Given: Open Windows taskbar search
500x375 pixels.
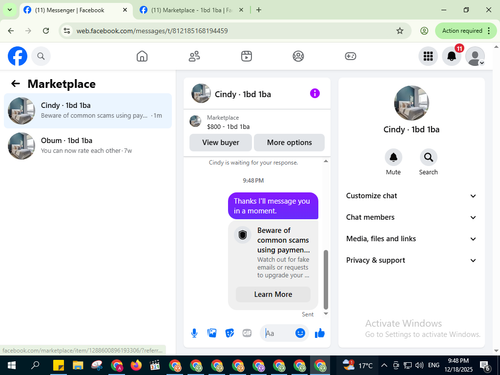Looking at the screenshot, I should 35,365.
